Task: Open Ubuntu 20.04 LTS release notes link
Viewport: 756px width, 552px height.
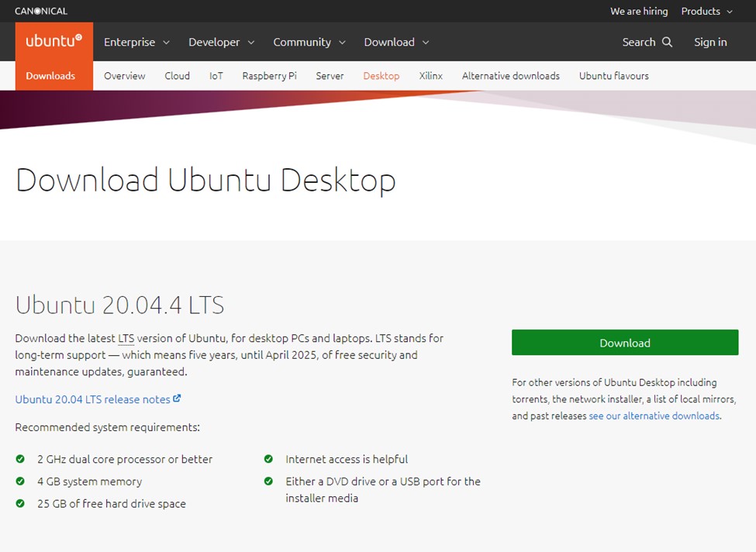Action: tap(92, 399)
